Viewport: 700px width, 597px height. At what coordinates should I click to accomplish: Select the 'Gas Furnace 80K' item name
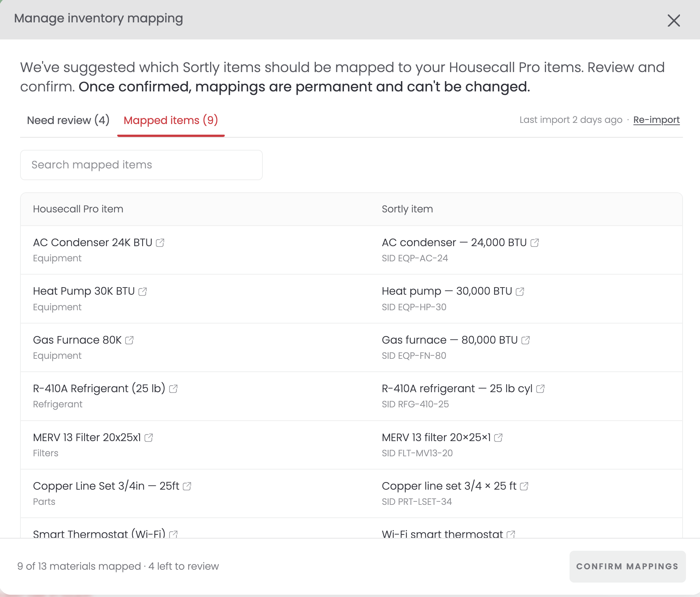click(77, 340)
